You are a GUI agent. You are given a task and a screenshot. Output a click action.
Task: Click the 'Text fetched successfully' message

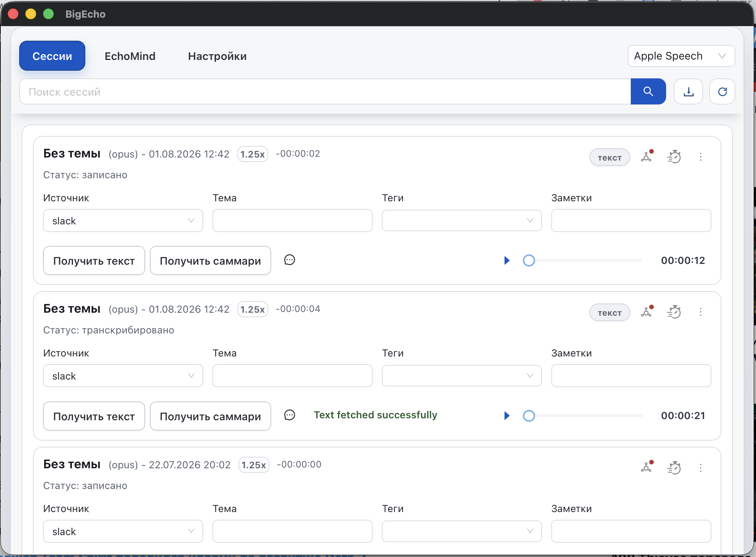coord(376,415)
